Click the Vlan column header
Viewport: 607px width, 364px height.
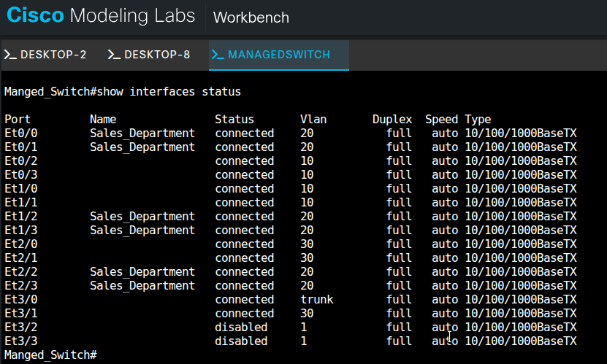pos(313,120)
